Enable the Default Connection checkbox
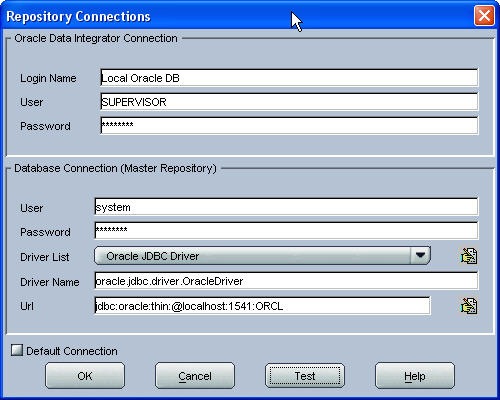 point(17,350)
